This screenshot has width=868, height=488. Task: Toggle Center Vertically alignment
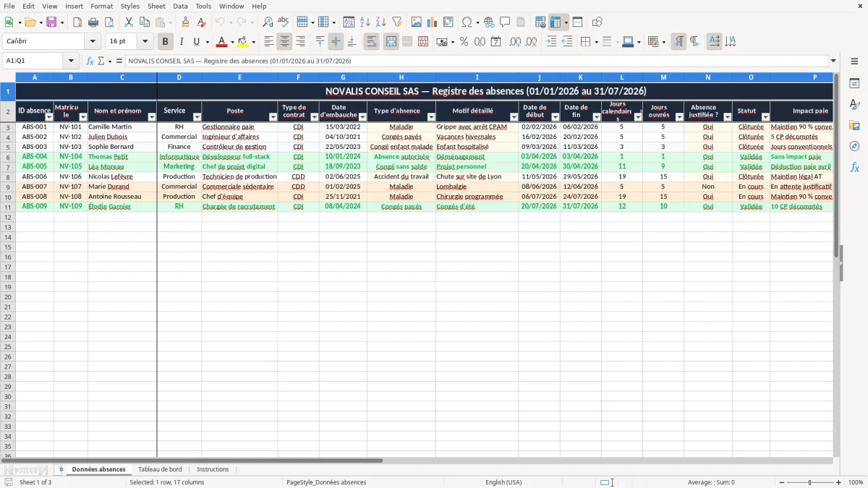point(336,42)
